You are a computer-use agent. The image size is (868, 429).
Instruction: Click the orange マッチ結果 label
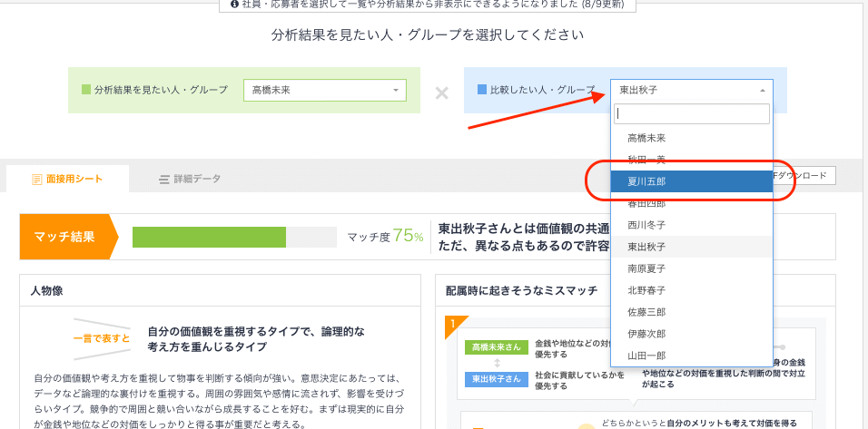tap(64, 238)
